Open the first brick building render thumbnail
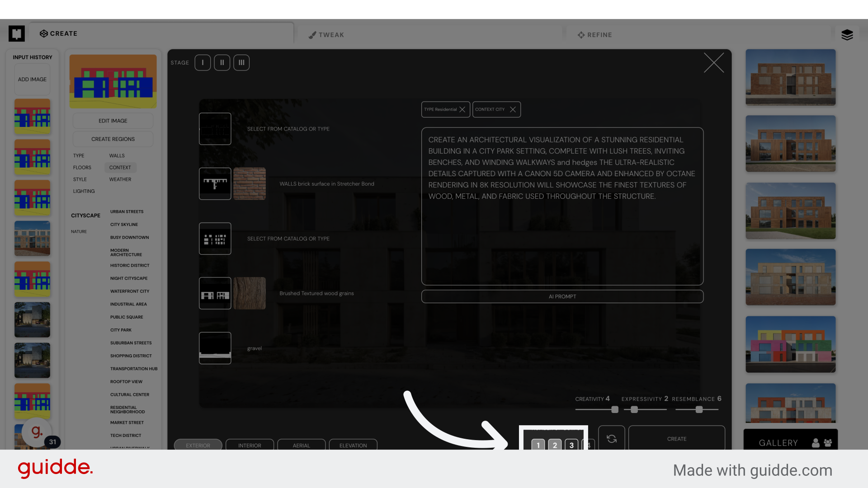This screenshot has width=868, height=488. tap(791, 77)
